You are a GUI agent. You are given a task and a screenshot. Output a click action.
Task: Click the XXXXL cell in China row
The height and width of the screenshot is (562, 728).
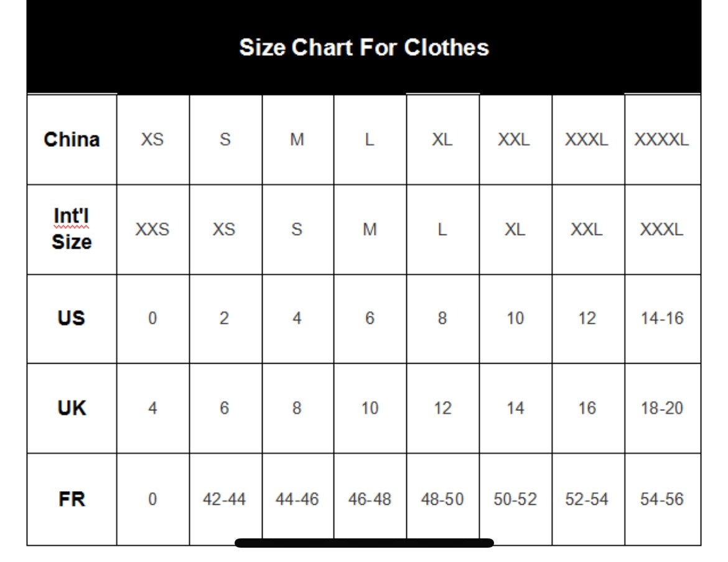click(661, 139)
